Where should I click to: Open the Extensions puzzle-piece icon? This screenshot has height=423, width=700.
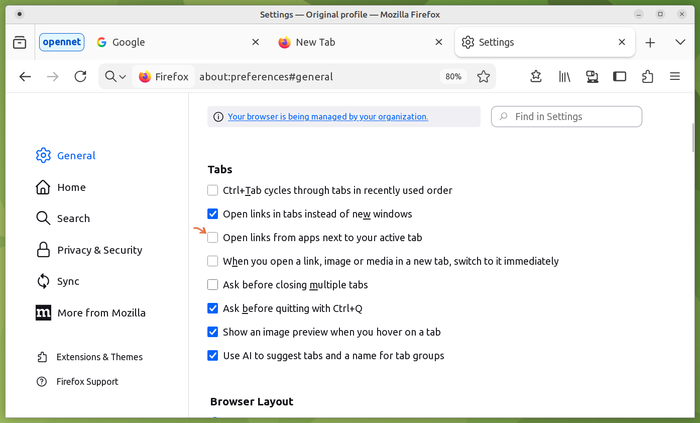coord(648,77)
